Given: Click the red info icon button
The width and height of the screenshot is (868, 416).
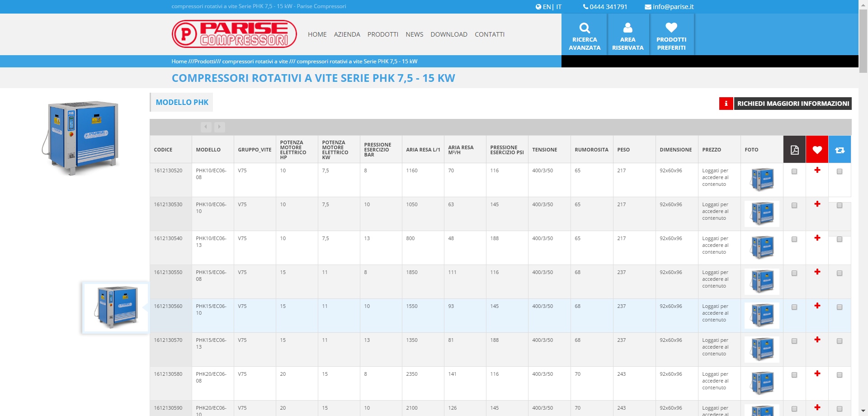Looking at the screenshot, I should click(726, 104).
